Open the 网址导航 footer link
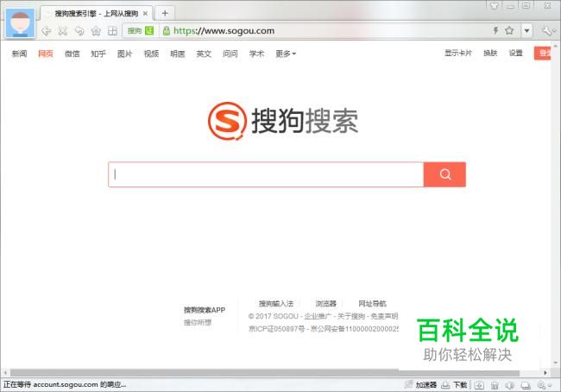561x392 pixels. (x=372, y=304)
